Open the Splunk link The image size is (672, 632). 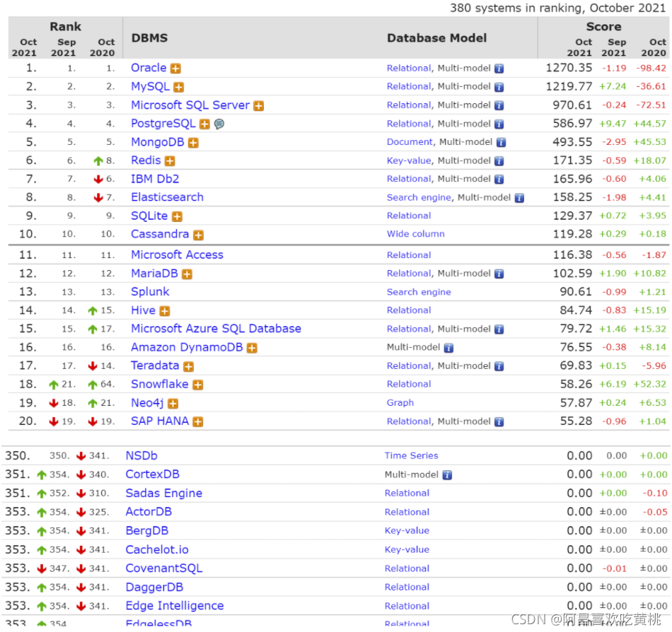coord(150,292)
